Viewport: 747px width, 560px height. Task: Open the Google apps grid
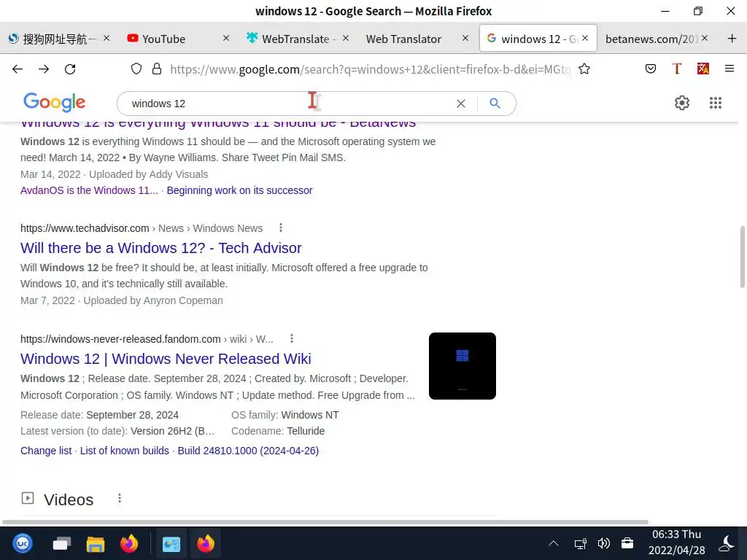click(x=716, y=103)
